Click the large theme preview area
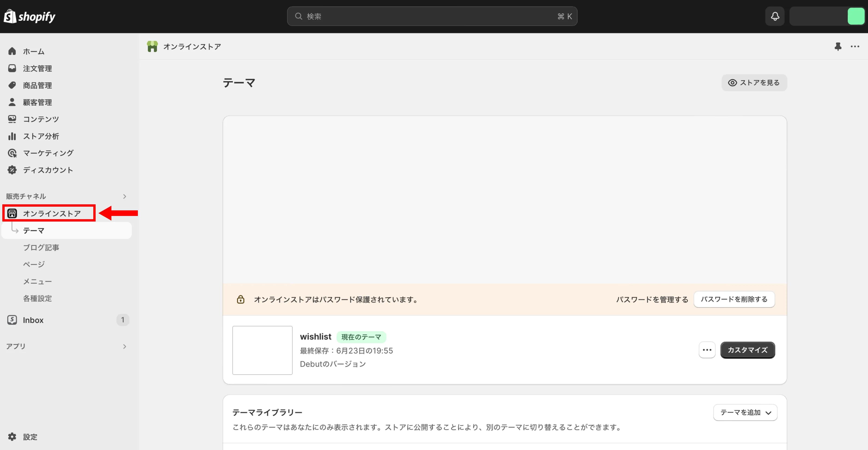Screen dimensions: 868x450 [505, 200]
